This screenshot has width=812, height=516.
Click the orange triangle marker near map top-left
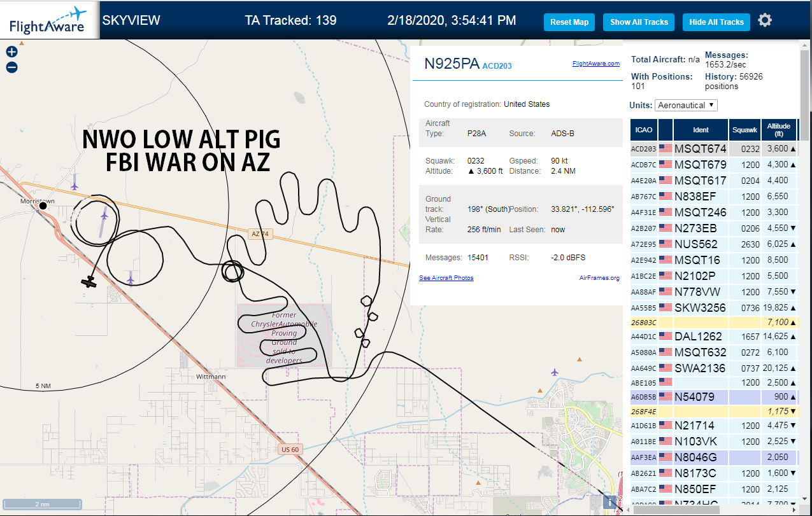pos(22,43)
